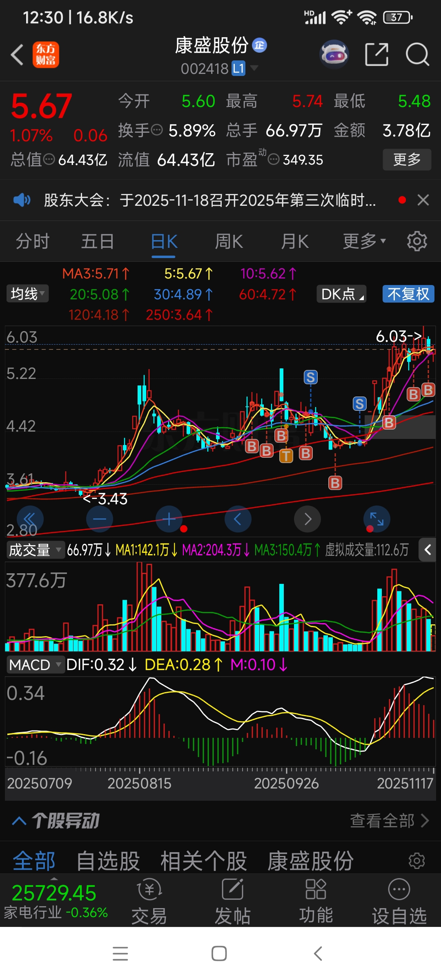This screenshot has width=441, height=980.
Task: Open stock search magnifier
Action: click(417, 54)
